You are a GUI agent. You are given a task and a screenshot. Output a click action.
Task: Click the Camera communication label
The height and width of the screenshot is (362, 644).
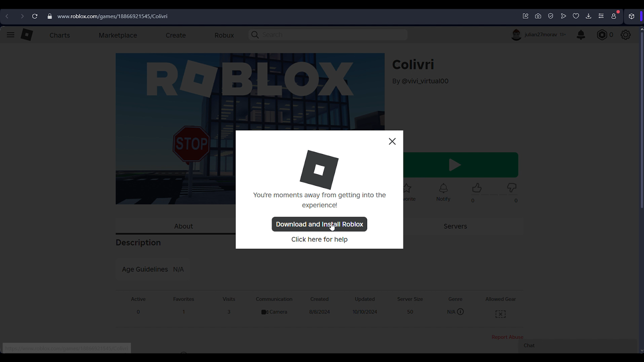click(274, 312)
